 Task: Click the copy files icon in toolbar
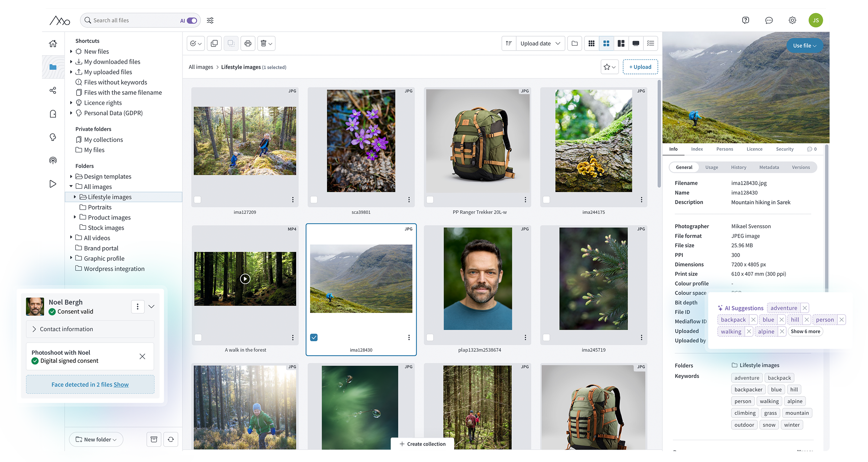click(x=214, y=43)
